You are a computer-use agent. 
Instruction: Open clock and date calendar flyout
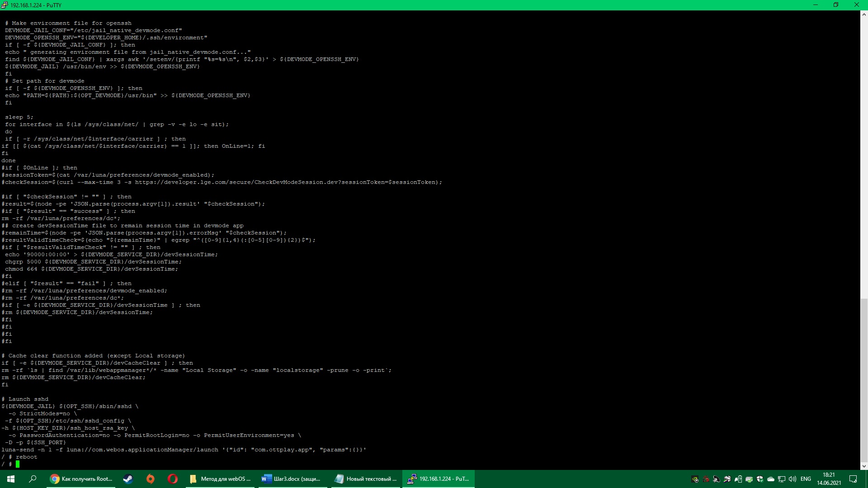[x=829, y=479]
